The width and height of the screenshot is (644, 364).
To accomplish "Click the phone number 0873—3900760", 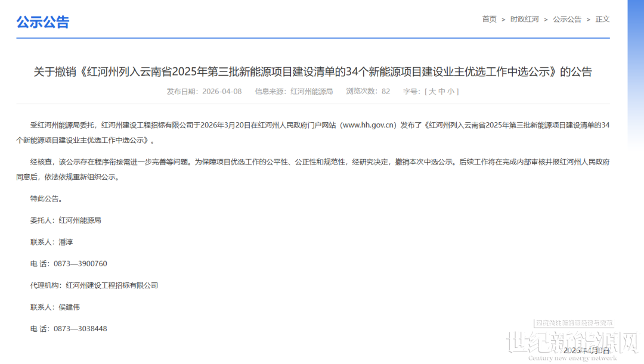I will coord(80,263).
